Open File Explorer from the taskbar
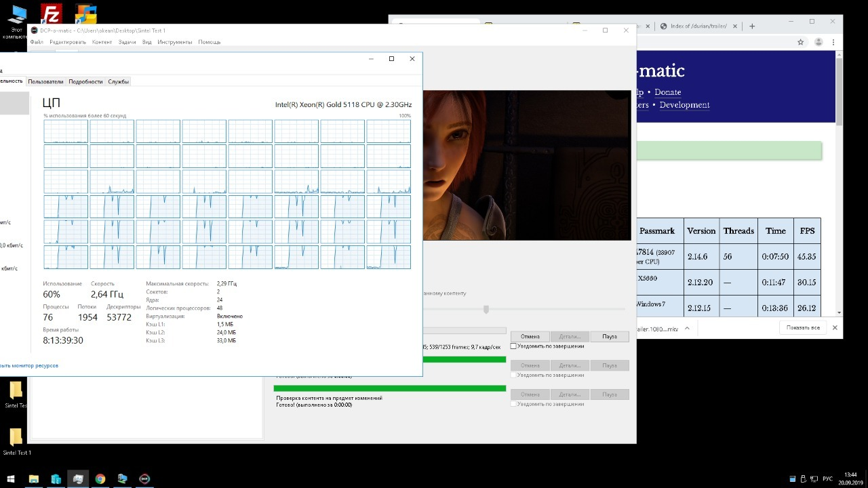 pos(34,479)
